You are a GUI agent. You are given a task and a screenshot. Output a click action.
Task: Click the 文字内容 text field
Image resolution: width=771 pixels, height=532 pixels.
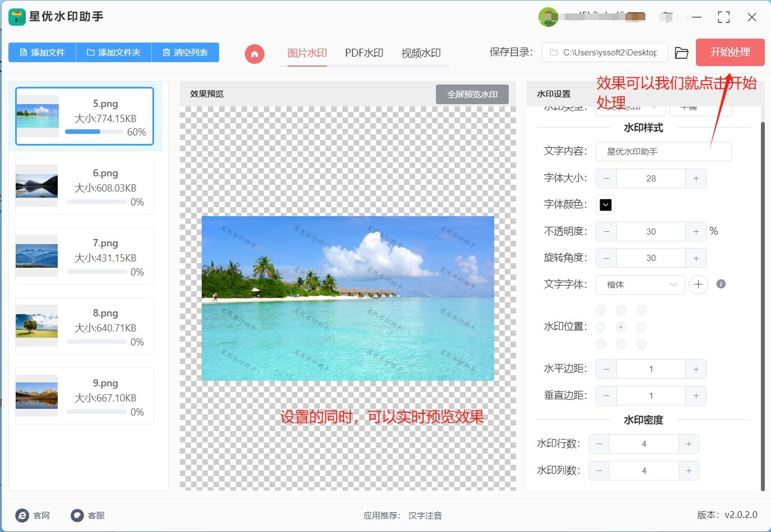point(663,152)
